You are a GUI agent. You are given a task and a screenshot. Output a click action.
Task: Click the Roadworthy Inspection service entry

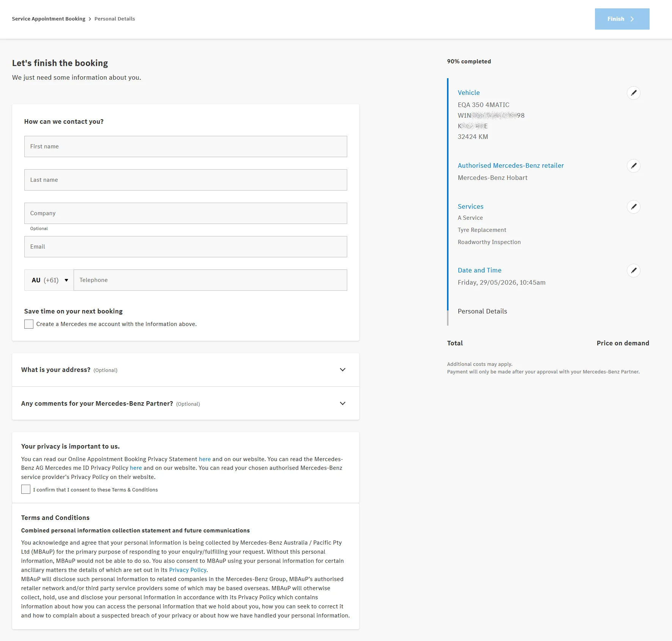[489, 242]
